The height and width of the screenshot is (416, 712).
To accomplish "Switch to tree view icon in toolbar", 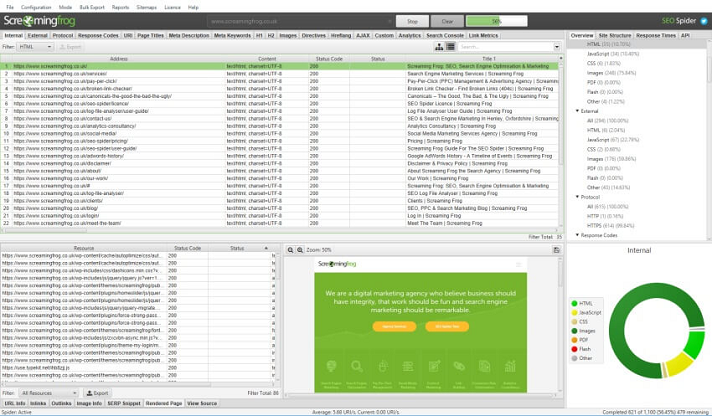I will point(439,47).
